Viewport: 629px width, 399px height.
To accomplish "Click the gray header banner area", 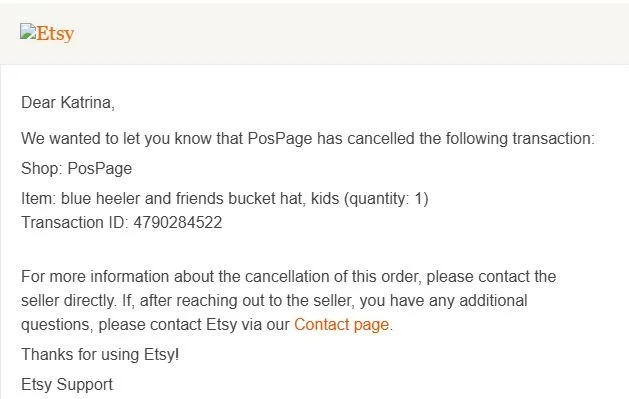I will point(314,34).
